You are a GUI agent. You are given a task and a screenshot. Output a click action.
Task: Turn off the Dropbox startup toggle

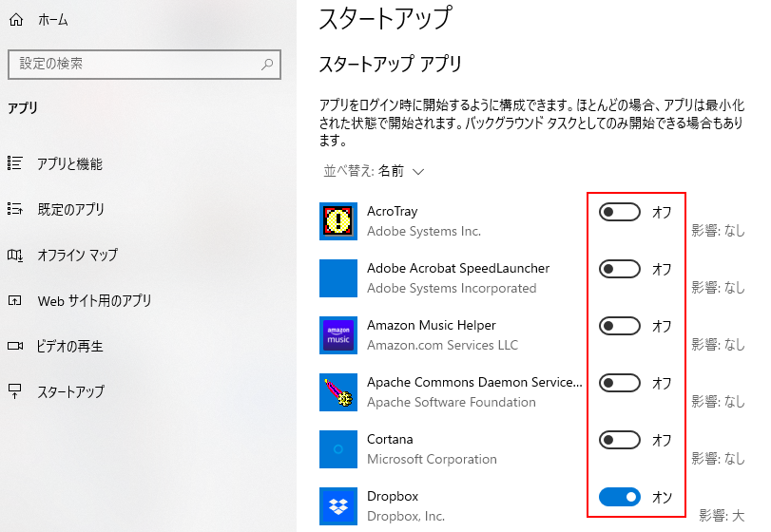tap(619, 497)
